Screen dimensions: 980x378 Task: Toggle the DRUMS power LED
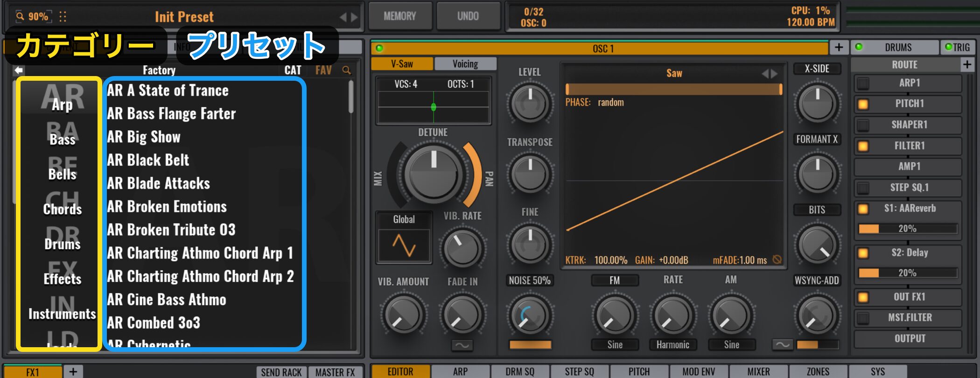[x=859, y=47]
